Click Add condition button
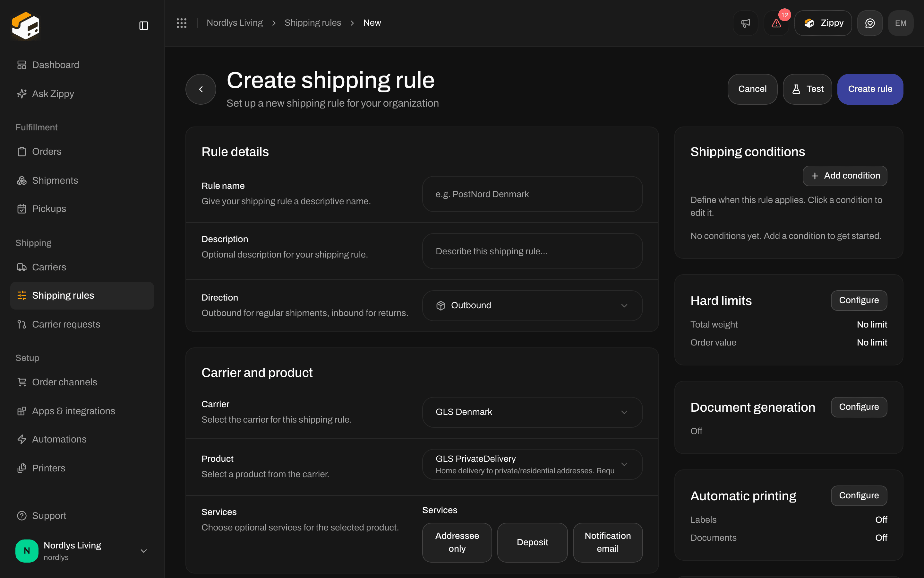924x578 pixels. [844, 176]
